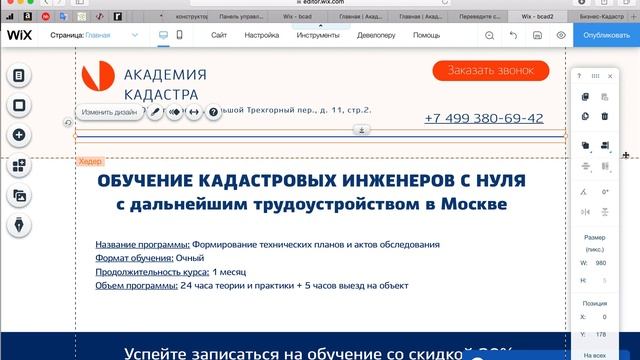Click the Amazon bookmark icon in favorites bar
The width and height of the screenshot is (640, 360).
click(28, 16)
